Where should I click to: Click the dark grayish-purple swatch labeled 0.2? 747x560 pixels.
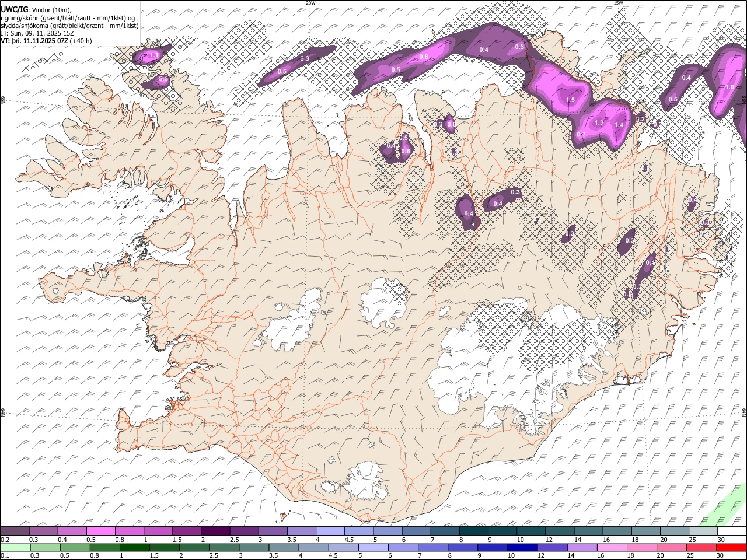[x=15, y=531]
